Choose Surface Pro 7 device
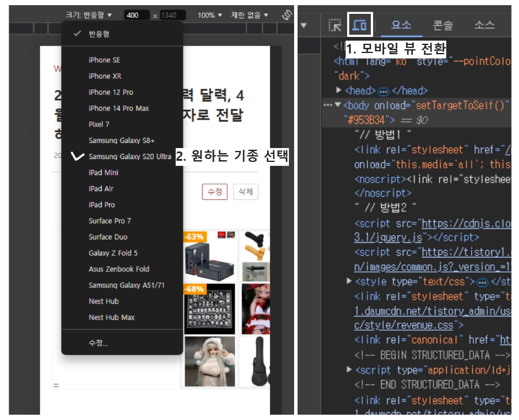Image resolution: width=519 pixels, height=420 pixels. tap(122, 221)
